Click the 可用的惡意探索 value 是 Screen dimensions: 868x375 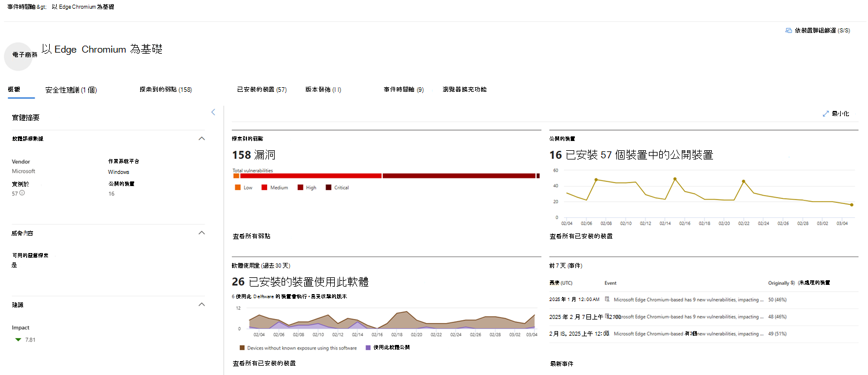click(14, 265)
